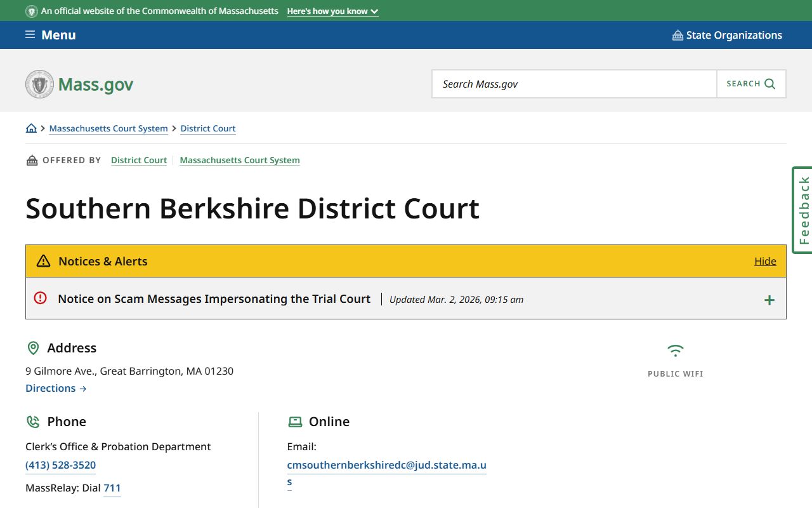
Task: Click the State Organizations building icon
Action: (678, 36)
